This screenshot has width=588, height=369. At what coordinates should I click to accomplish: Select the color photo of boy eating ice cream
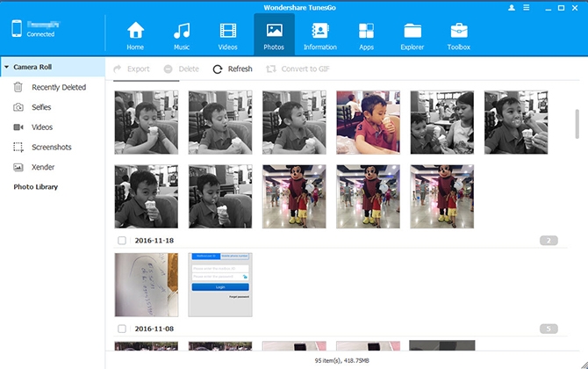[x=368, y=122]
